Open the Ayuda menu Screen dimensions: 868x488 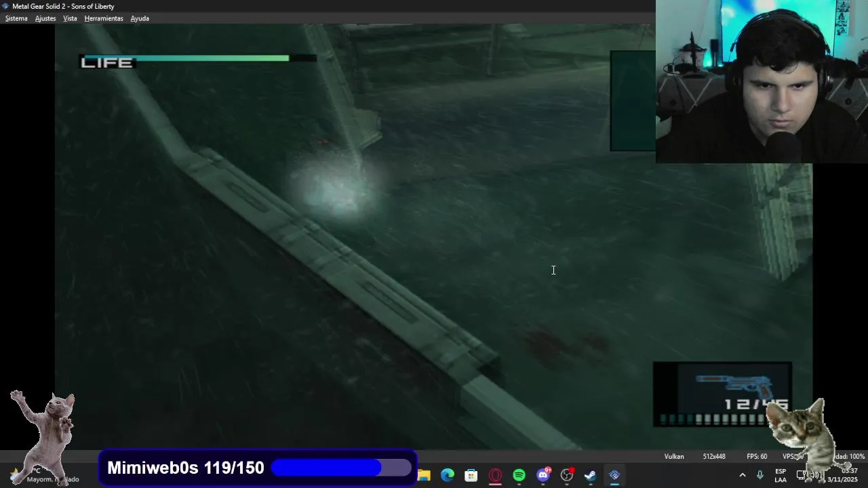[x=140, y=18]
